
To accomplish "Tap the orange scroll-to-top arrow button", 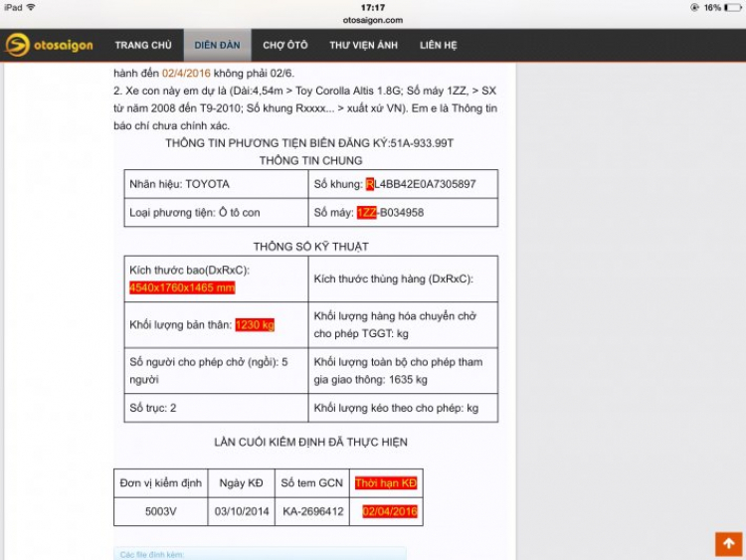I will coord(728,544).
